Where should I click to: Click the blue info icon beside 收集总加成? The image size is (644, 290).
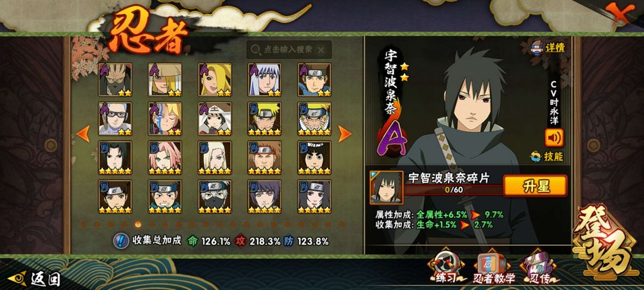point(120,240)
